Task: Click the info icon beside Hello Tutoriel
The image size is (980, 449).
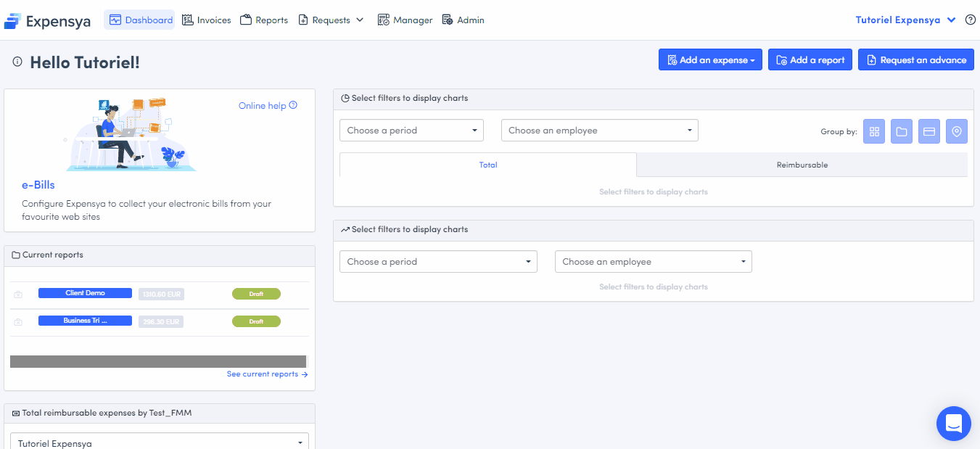Action: [18, 62]
